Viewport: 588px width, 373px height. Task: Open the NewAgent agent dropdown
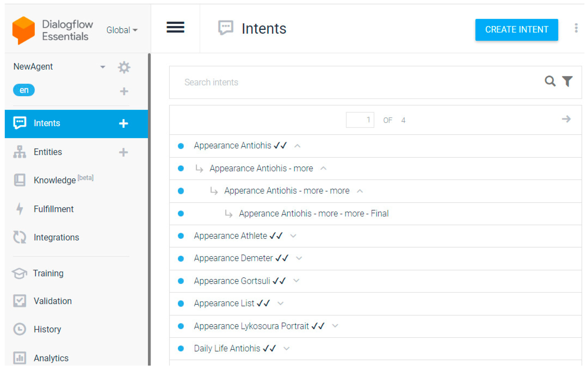(x=103, y=67)
